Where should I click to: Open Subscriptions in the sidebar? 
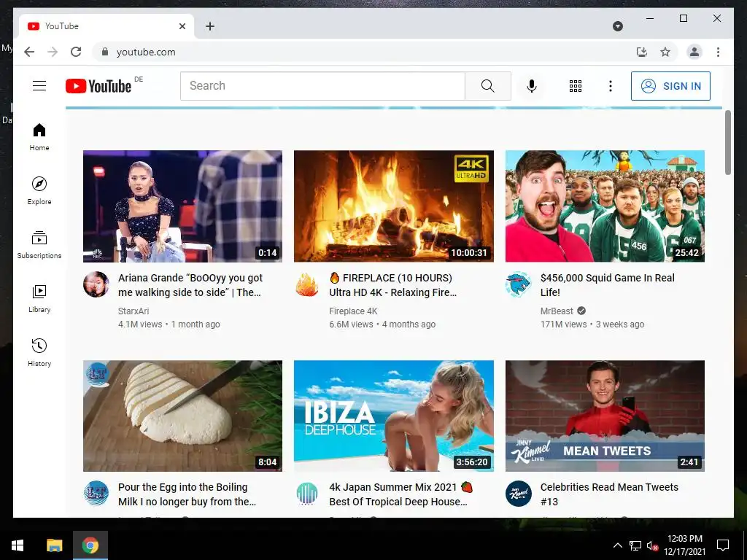pyautogui.click(x=39, y=245)
